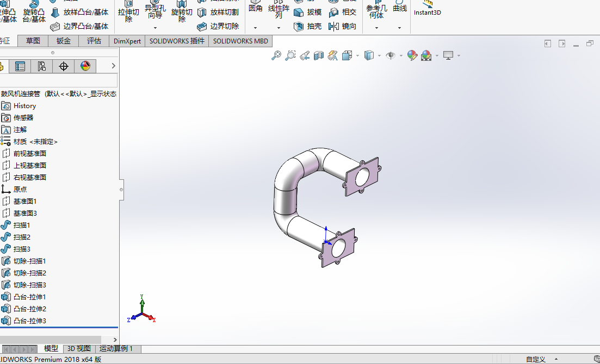Switch to the DimXpert tab

(x=127, y=41)
